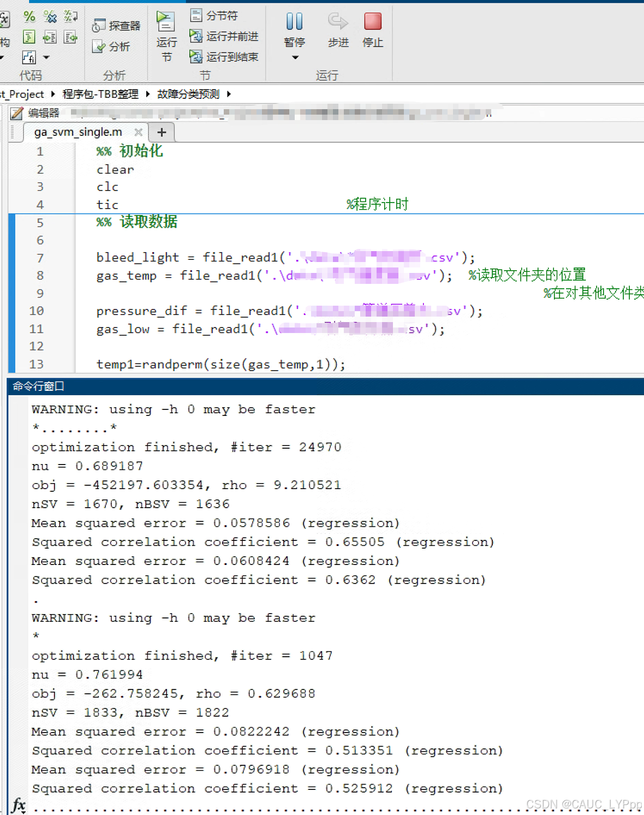Image resolution: width=644 pixels, height=815 pixels.
Task: Click line number 4 in gutter
Action: [x=40, y=205]
